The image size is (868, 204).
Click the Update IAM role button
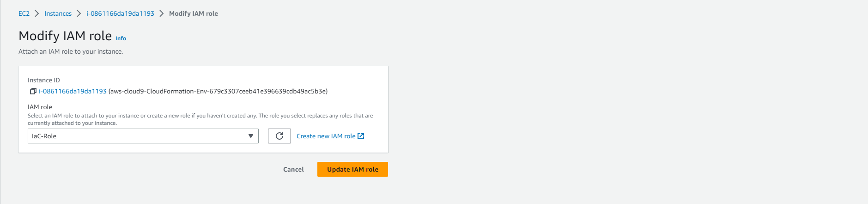352,169
